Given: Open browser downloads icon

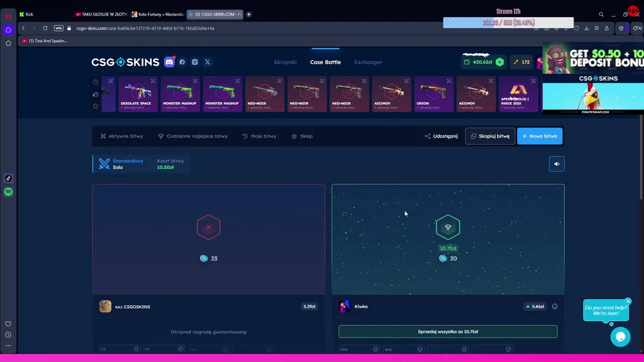Looking at the screenshot, I should (587, 28).
